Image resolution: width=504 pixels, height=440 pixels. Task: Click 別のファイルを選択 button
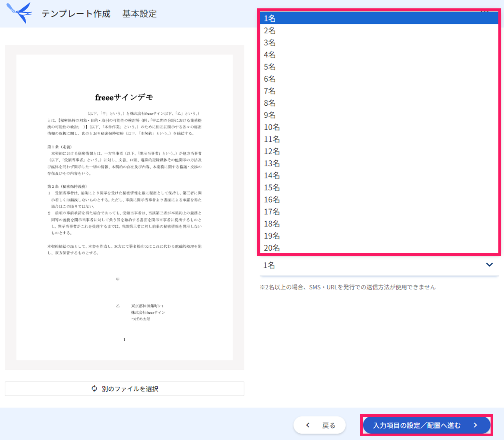click(x=124, y=389)
